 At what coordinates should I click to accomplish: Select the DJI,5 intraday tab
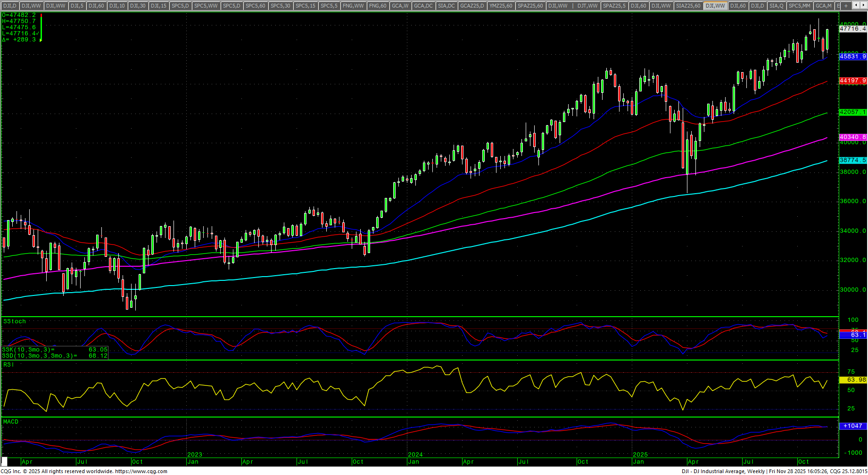tap(77, 6)
